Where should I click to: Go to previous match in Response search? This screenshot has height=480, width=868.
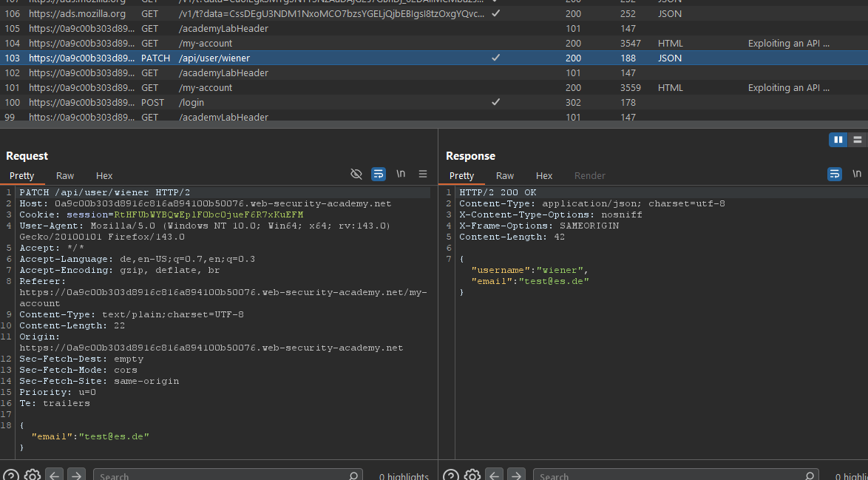tap(495, 475)
